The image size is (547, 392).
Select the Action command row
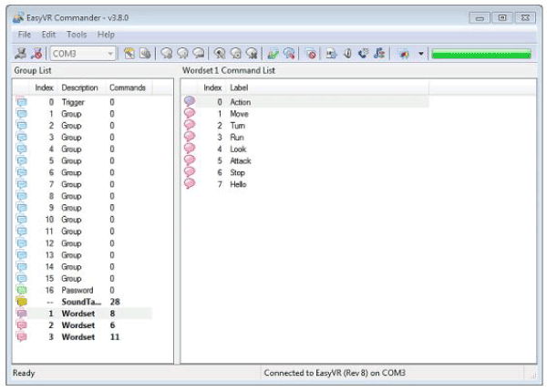point(305,102)
